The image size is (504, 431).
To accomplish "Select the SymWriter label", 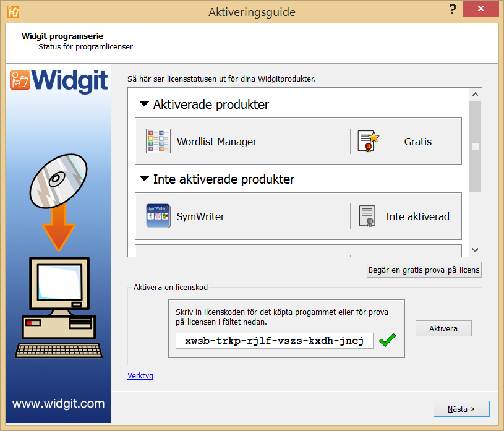I will [x=200, y=216].
